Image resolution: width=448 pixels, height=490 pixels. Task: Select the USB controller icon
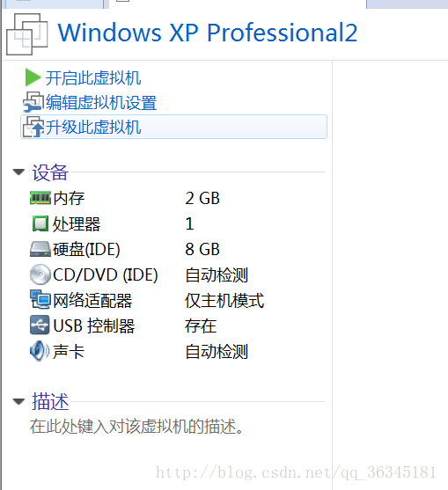(x=40, y=325)
